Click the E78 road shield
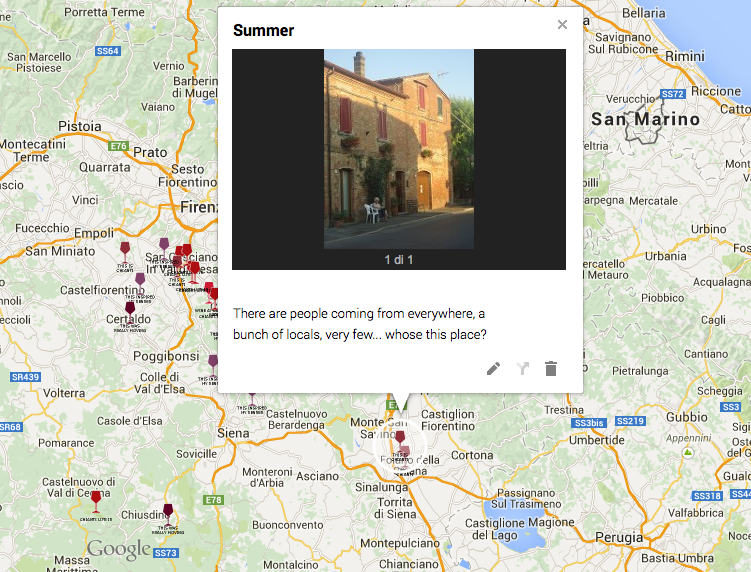 (213, 500)
